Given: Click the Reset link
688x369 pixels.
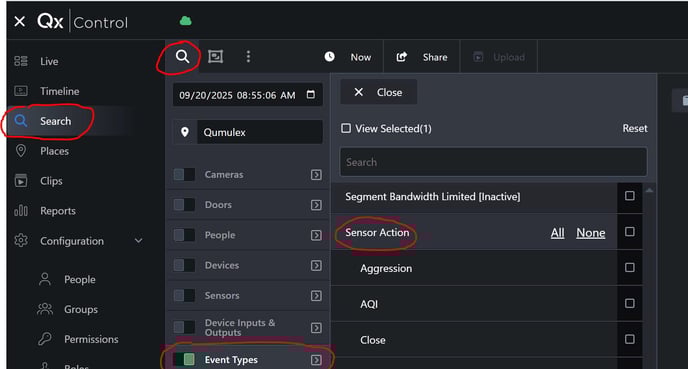Looking at the screenshot, I should (x=634, y=128).
